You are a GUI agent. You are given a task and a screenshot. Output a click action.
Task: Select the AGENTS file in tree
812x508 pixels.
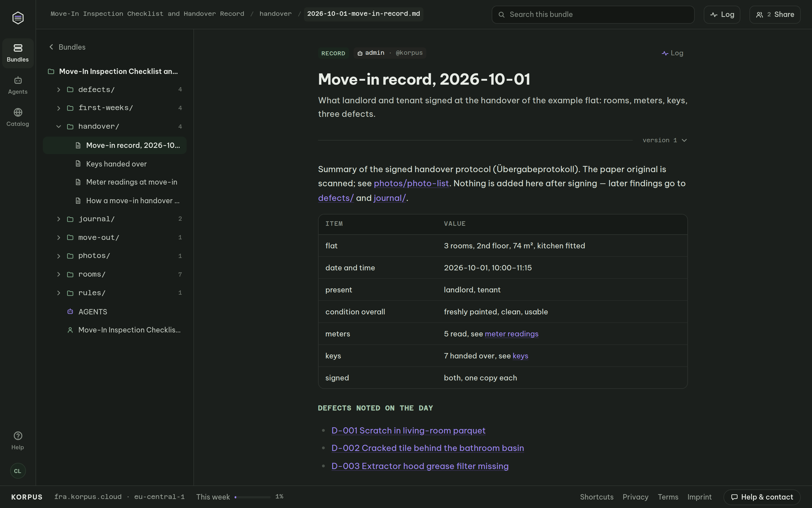pyautogui.click(x=114, y=312)
